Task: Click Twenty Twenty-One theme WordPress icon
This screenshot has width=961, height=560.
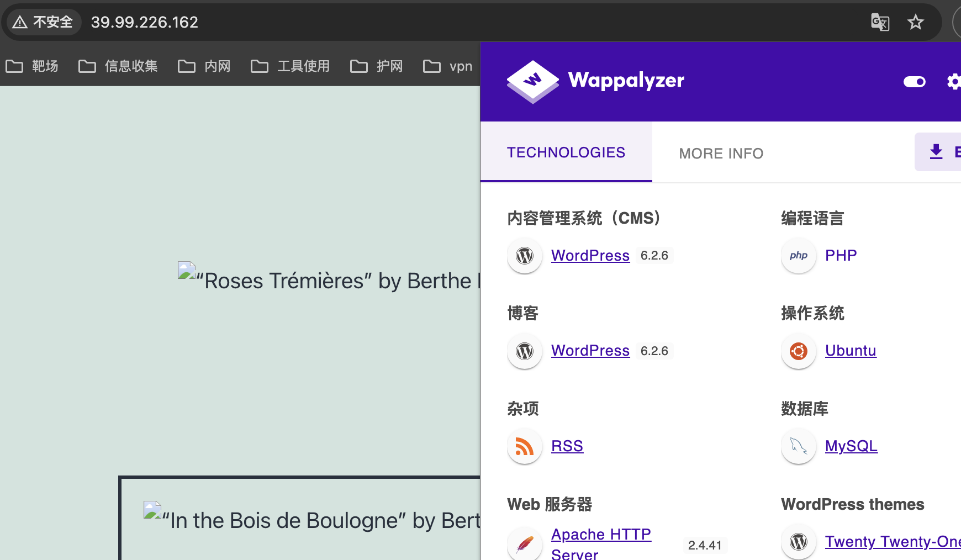Action: pos(799,542)
